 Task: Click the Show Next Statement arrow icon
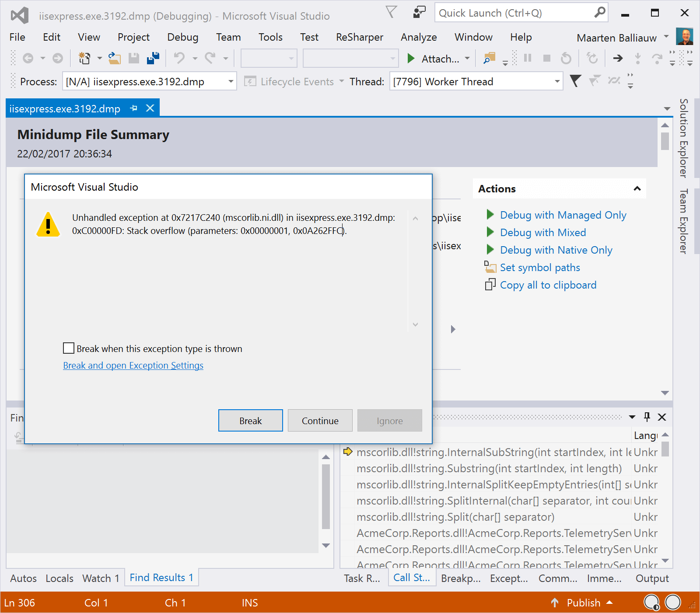[618, 58]
